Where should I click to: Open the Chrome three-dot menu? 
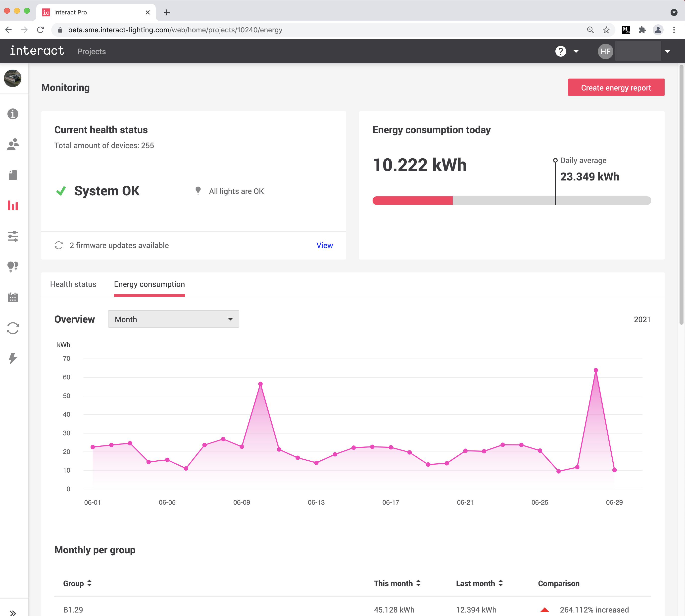[674, 30]
